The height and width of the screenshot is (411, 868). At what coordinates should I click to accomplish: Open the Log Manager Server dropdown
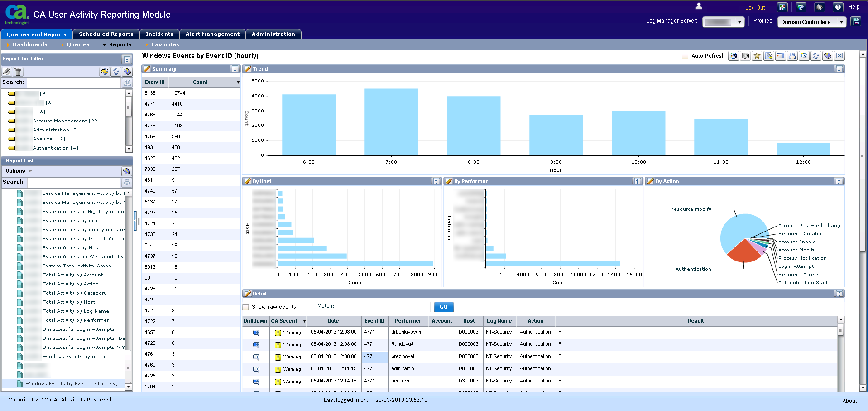pos(740,22)
